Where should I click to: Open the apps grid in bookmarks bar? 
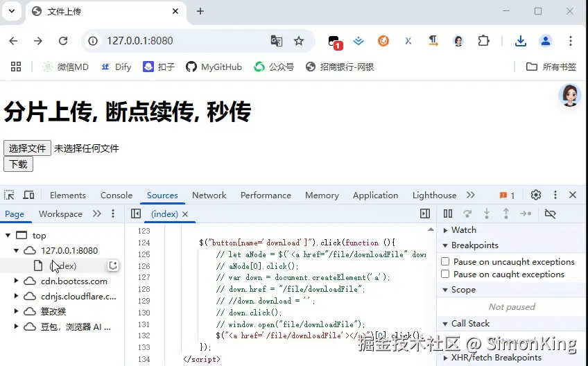[x=16, y=67]
